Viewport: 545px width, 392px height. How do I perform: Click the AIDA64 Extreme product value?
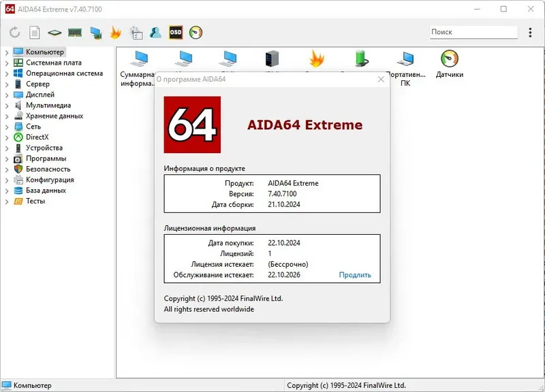293,183
